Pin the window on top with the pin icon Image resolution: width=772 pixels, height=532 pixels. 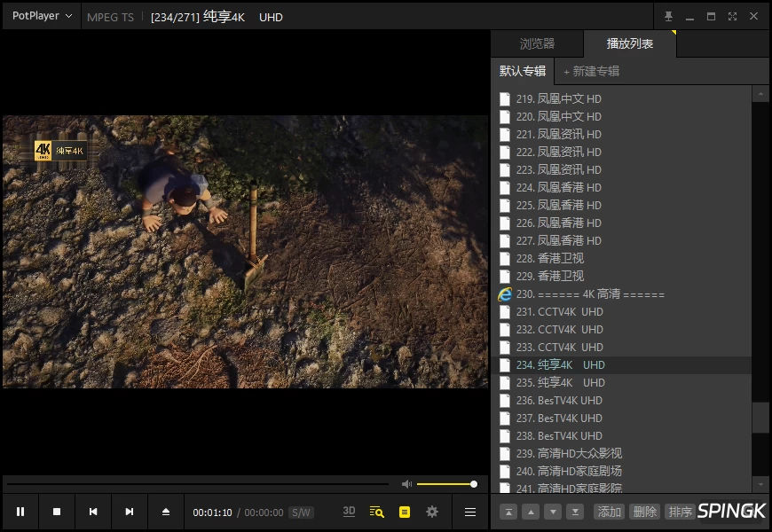668,17
